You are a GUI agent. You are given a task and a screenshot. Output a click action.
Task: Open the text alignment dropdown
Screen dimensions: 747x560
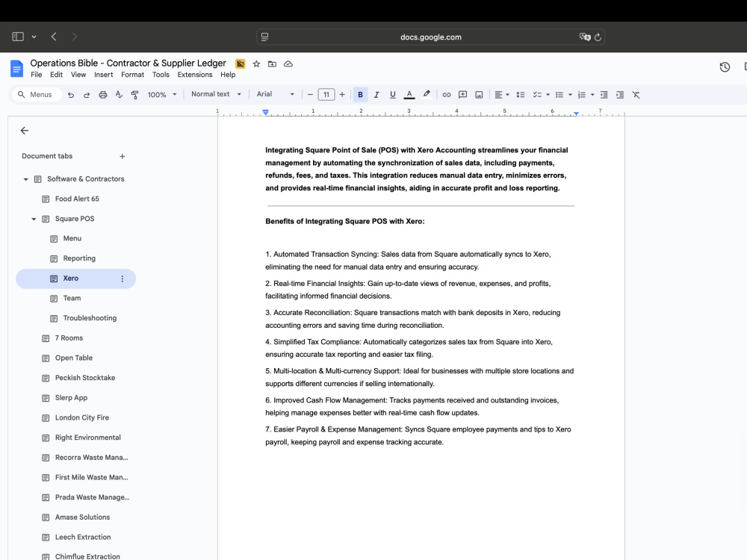coord(502,95)
